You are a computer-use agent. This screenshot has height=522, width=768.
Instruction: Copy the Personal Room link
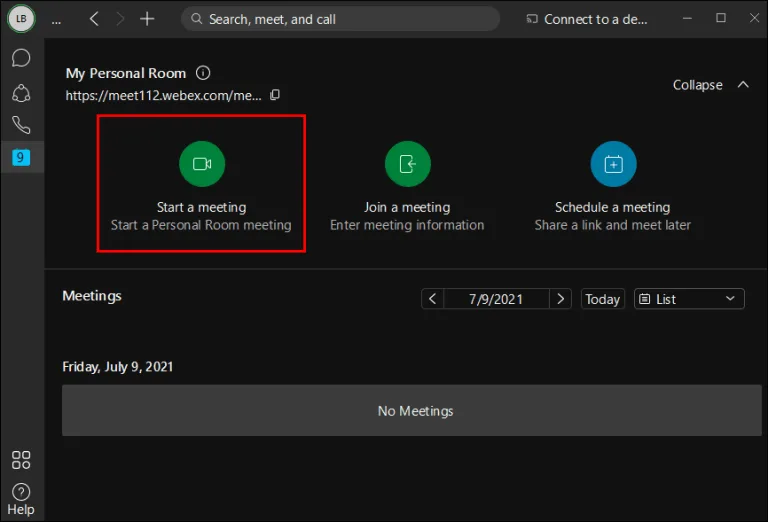tap(275, 95)
